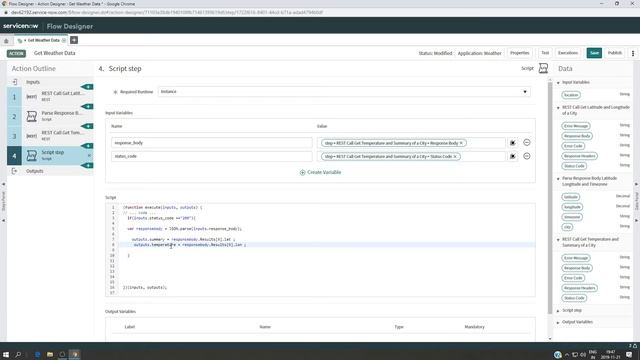Collapse REST Call Get Latitude and Longitude section
Screen dimensions: 640x360
(558, 108)
